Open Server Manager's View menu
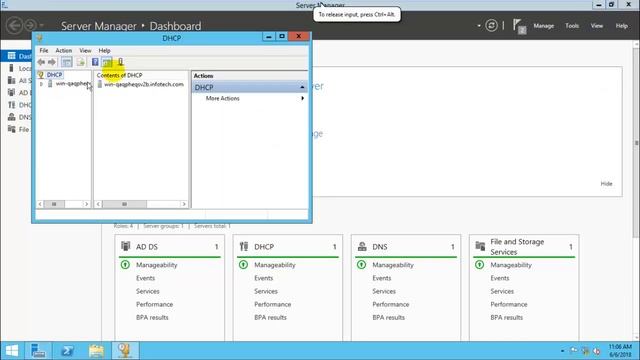Viewport: 640px width, 360px height. coord(597,26)
